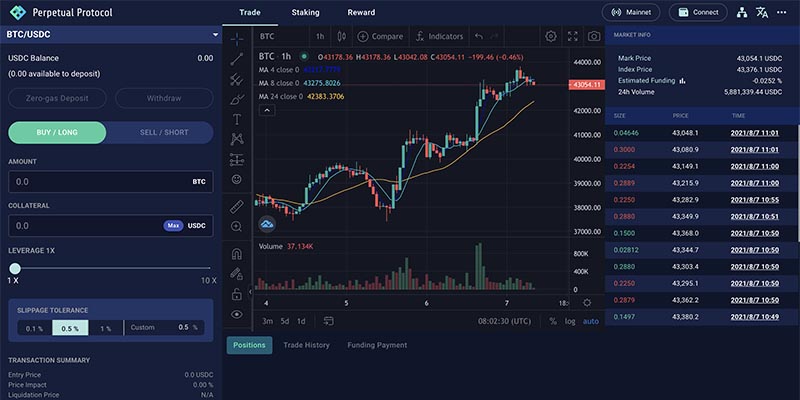Select BUY / LONG side
The height and width of the screenshot is (400, 800).
point(57,132)
